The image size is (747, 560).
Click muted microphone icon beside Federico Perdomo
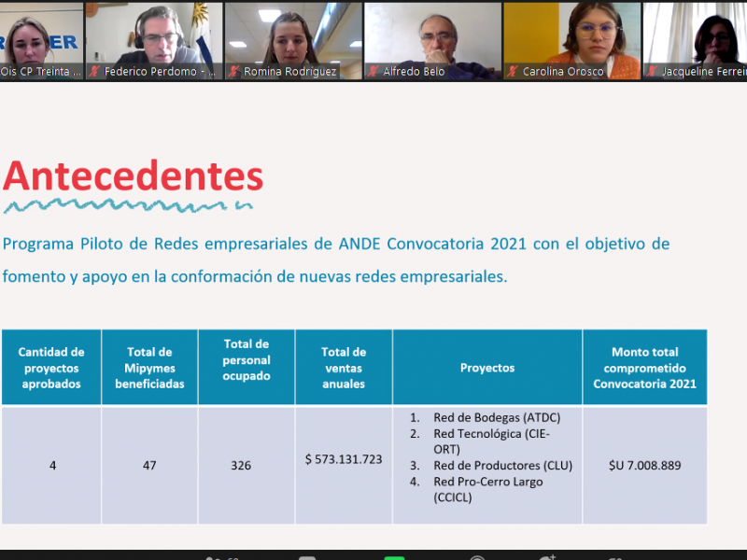pyautogui.click(x=94, y=72)
